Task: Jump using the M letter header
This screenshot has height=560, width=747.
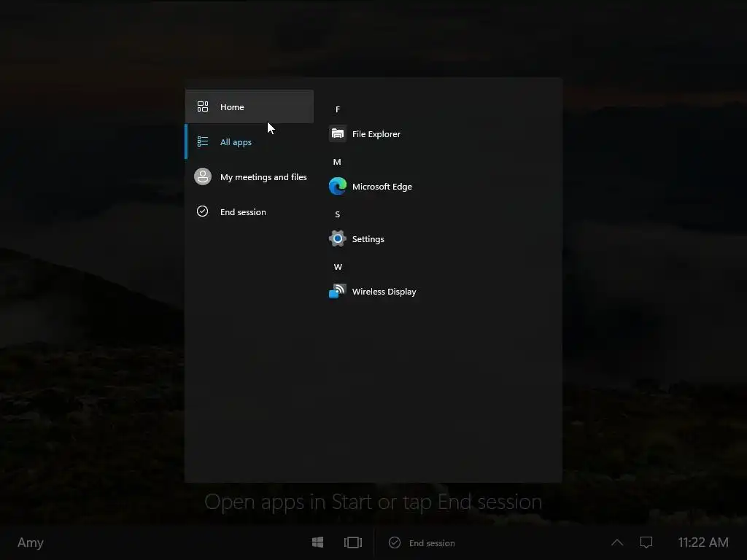Action: (x=337, y=162)
